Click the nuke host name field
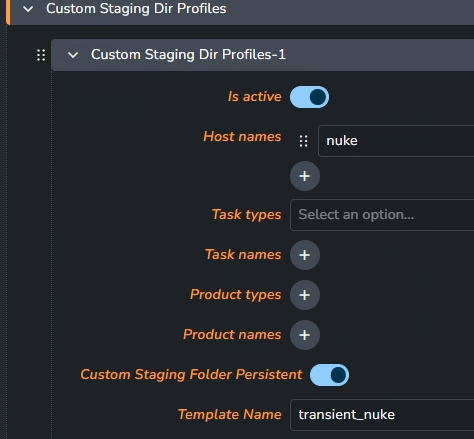The width and height of the screenshot is (474, 439). click(x=396, y=141)
